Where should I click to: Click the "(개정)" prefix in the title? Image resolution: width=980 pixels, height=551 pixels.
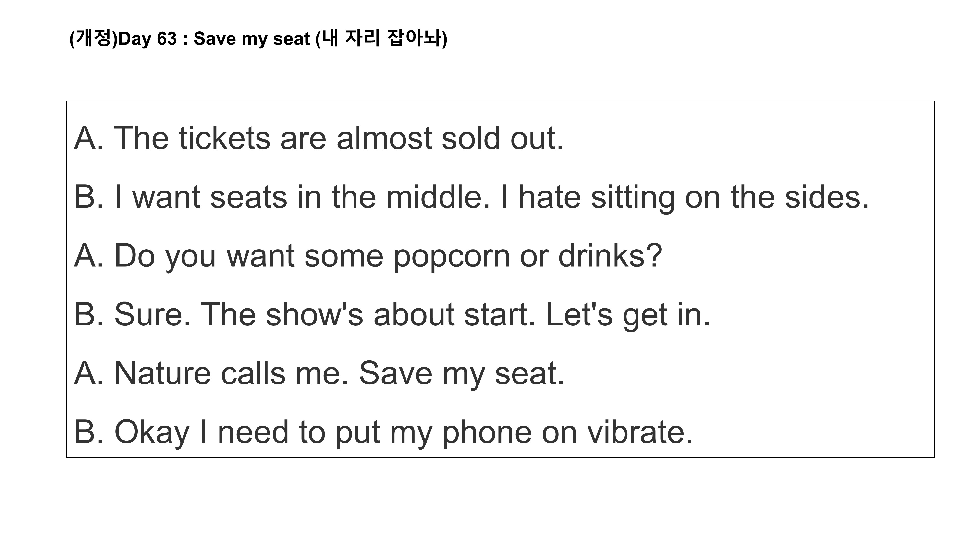point(94,39)
